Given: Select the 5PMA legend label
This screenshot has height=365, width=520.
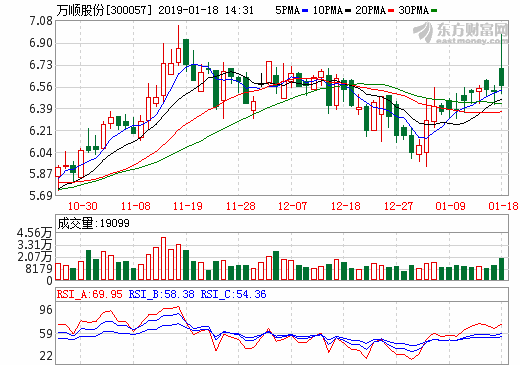Looking at the screenshot, I should [287, 10].
